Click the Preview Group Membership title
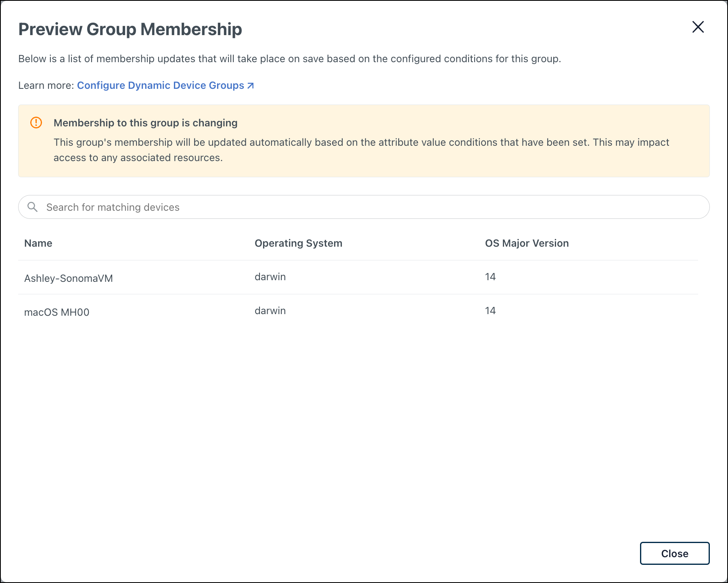728x583 pixels. 130,29
